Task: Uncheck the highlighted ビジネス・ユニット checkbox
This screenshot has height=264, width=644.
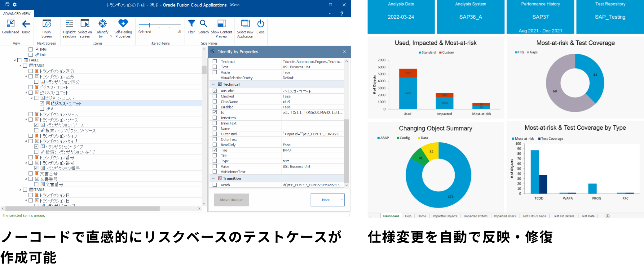Action: 42,103
